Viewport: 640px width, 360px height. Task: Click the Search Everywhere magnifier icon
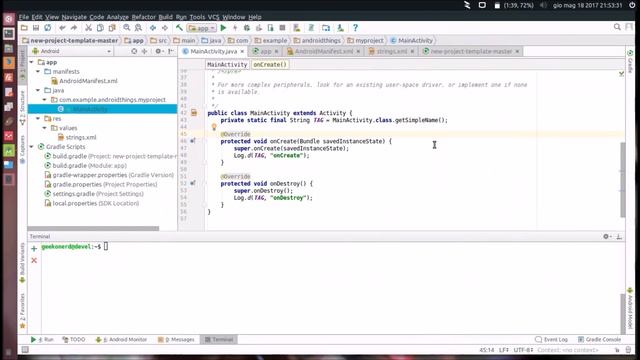[617, 27]
